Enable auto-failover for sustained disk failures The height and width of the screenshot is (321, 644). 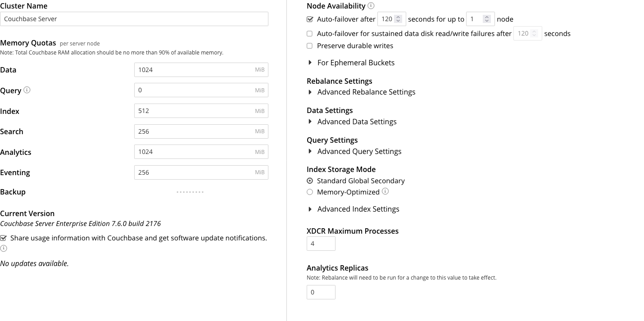(x=309, y=34)
